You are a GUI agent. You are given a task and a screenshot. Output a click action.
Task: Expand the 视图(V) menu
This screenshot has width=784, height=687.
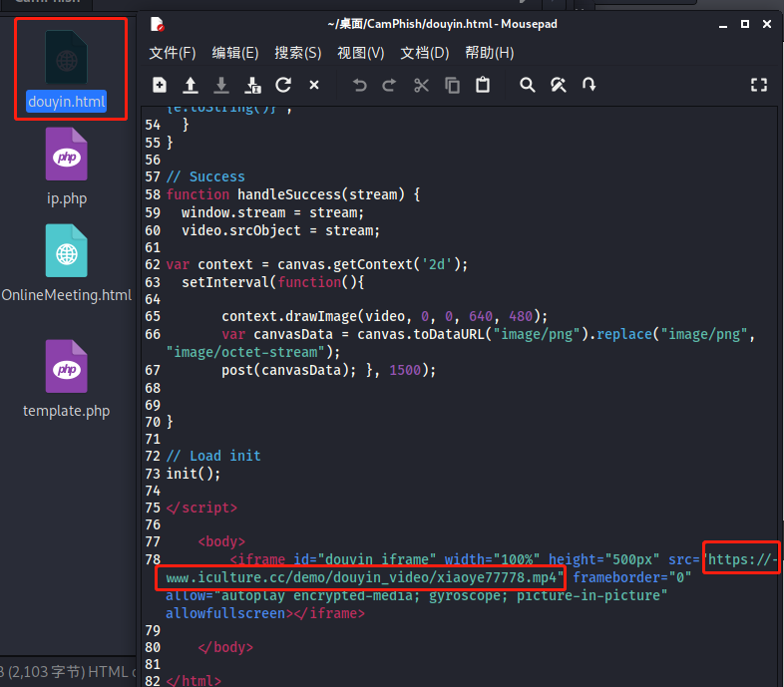[361, 53]
